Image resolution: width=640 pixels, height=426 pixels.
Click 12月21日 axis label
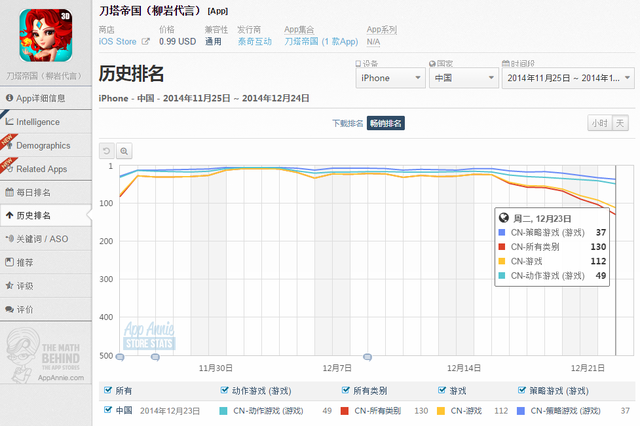[588, 368]
